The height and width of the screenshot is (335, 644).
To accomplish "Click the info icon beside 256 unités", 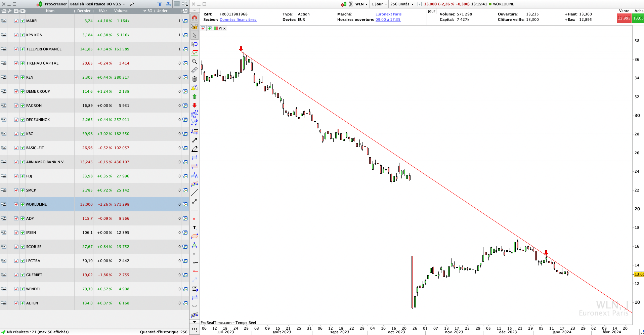I will (420, 4).
